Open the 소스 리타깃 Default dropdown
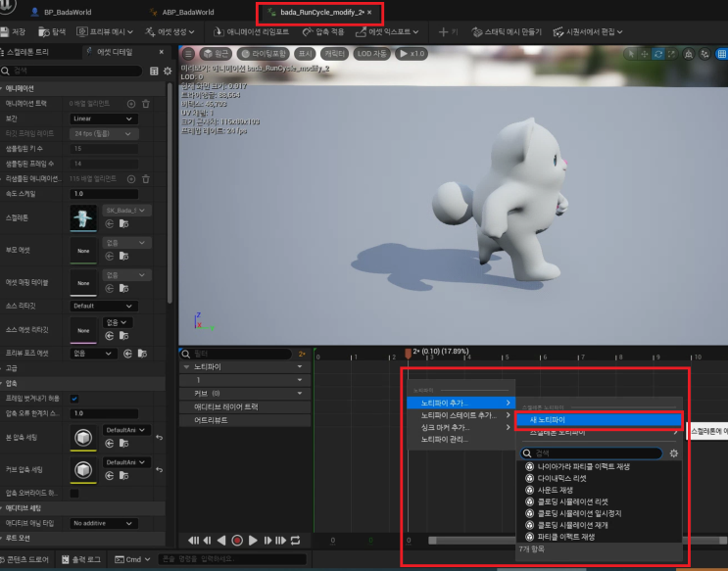The width and height of the screenshot is (728, 571). pyautogui.click(x=104, y=306)
